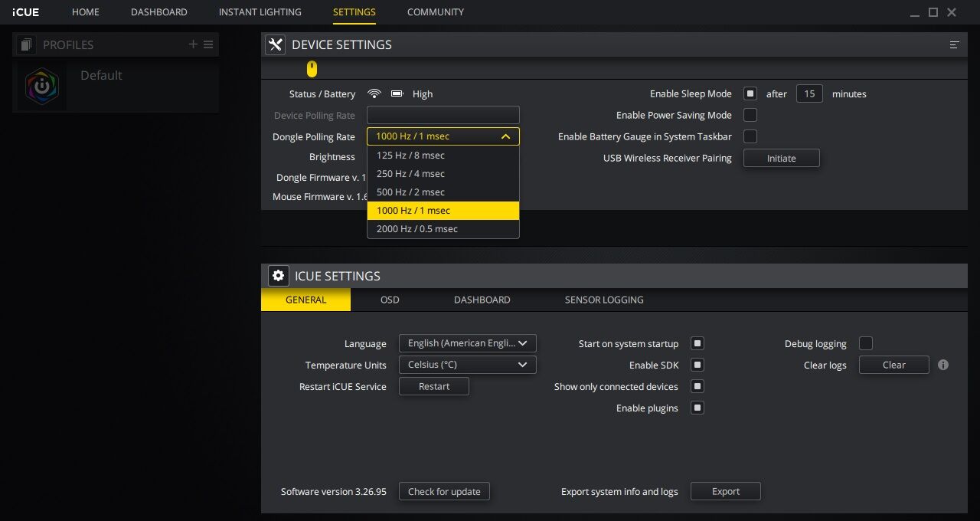Image resolution: width=980 pixels, height=521 pixels.
Task: Choose 500 Hz / 2 msec polling rate
Action: 443,192
